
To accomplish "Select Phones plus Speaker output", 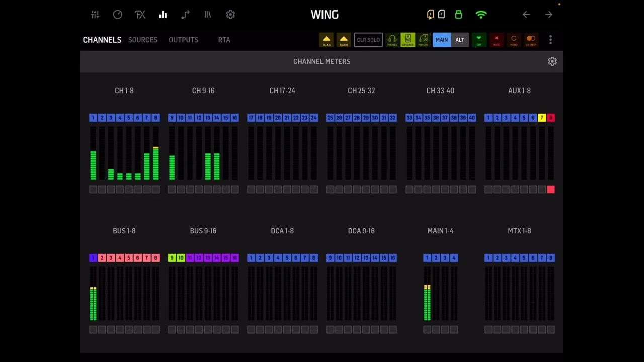I will [x=423, y=40].
